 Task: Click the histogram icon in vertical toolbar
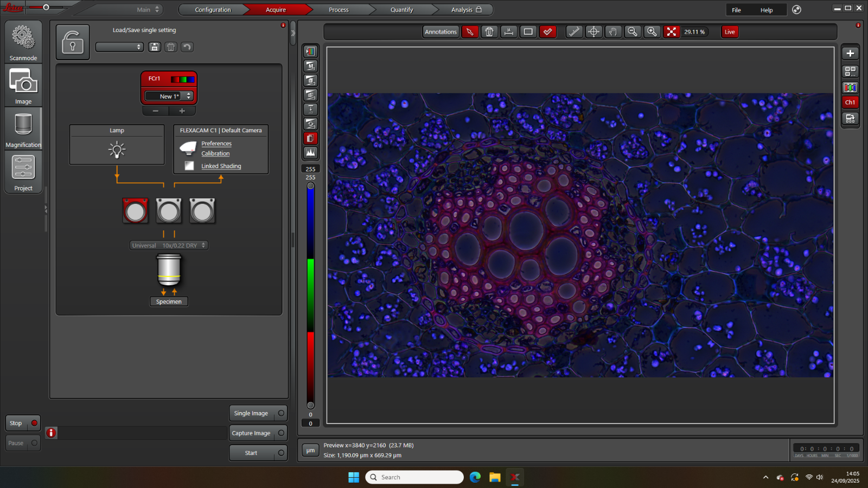(310, 153)
